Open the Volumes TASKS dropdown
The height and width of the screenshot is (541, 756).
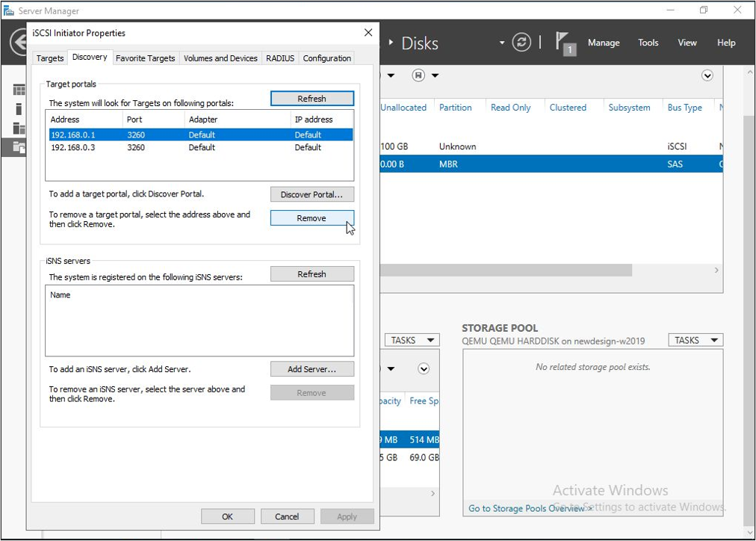click(x=411, y=340)
